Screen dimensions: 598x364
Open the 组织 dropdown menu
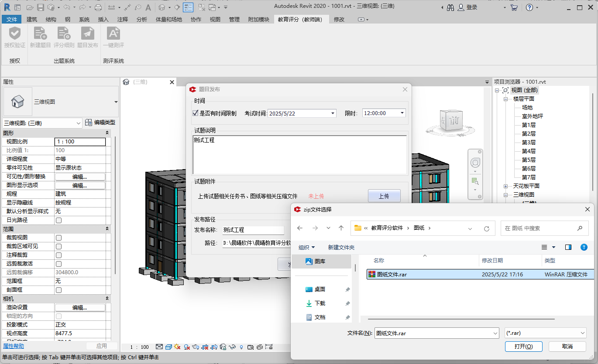[x=306, y=247]
